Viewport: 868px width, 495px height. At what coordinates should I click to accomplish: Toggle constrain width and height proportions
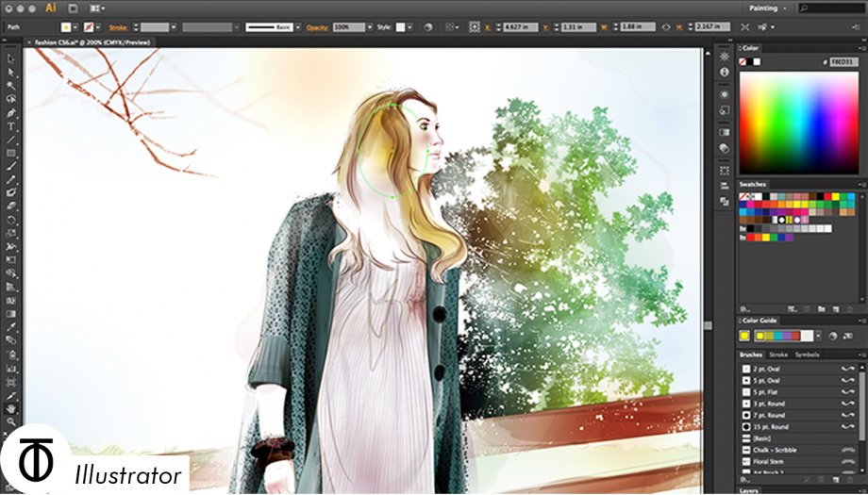tap(666, 27)
